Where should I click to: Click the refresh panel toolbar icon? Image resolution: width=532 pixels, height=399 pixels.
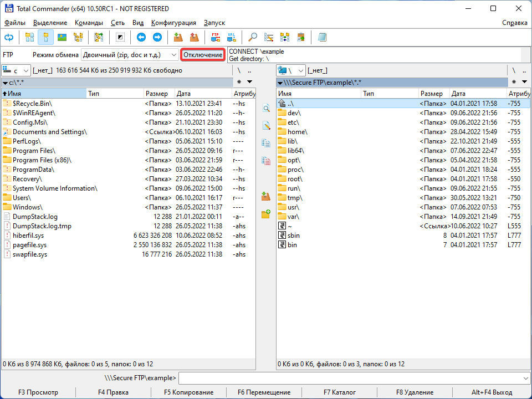(x=9, y=37)
